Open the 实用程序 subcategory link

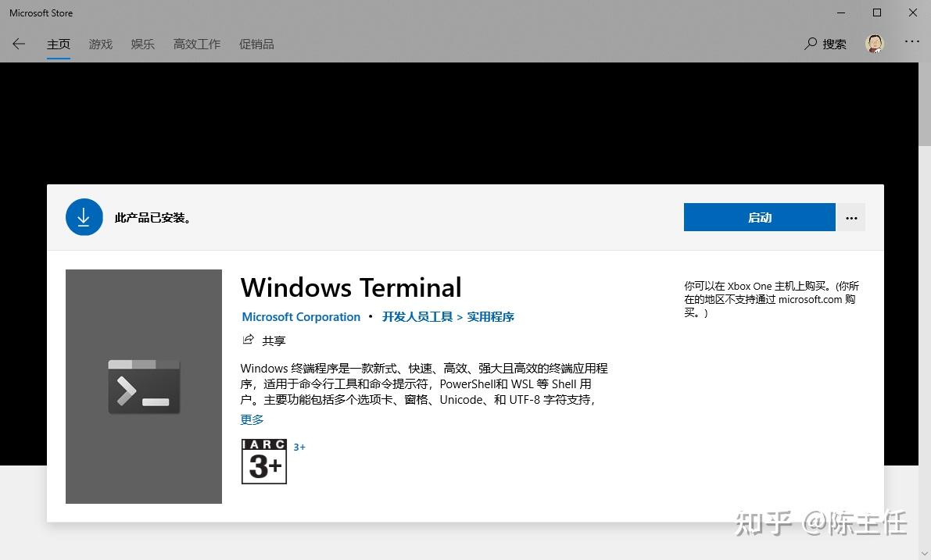(x=490, y=316)
